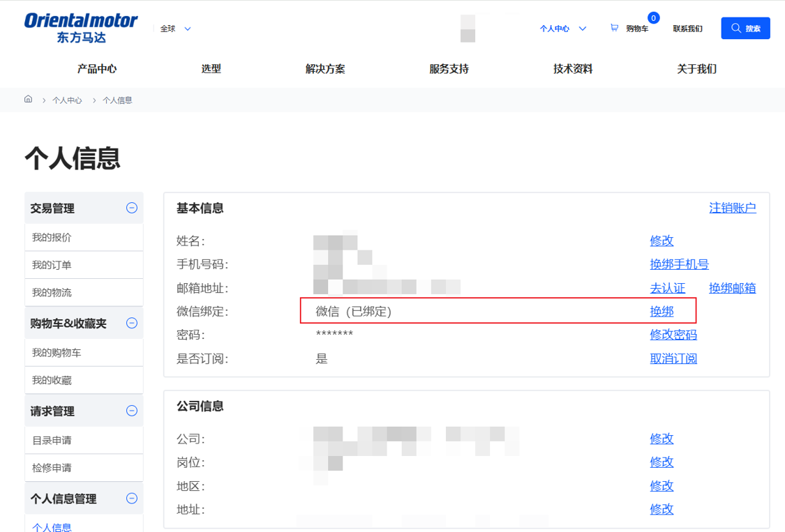The width and height of the screenshot is (785, 532).
Task: Select 技术资料 in the navigation bar
Action: point(571,68)
